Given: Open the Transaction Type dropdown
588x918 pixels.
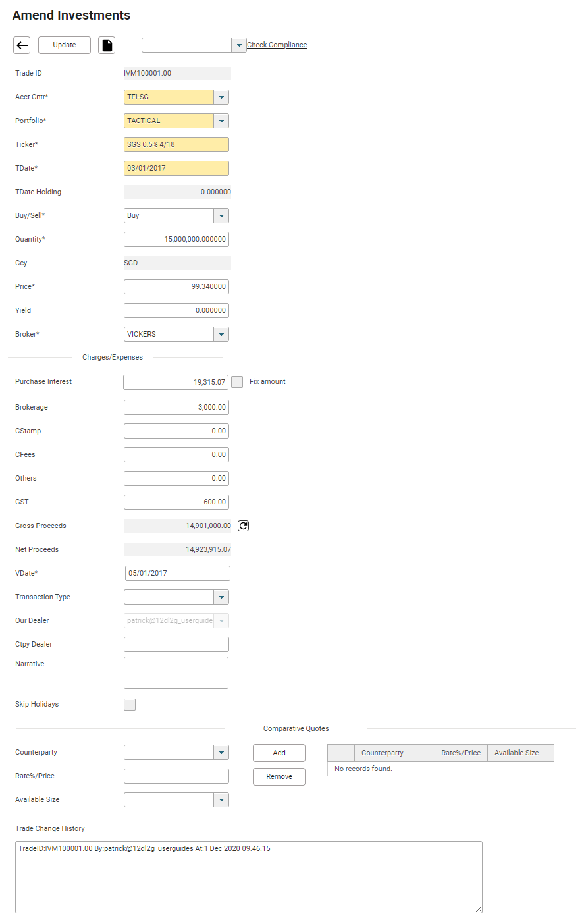Looking at the screenshot, I should pos(221,597).
